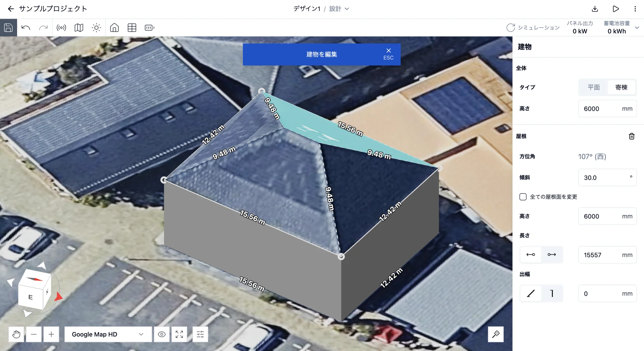Open the view settings sliders icon
Screen dimensions: 644x351
tap(200, 334)
